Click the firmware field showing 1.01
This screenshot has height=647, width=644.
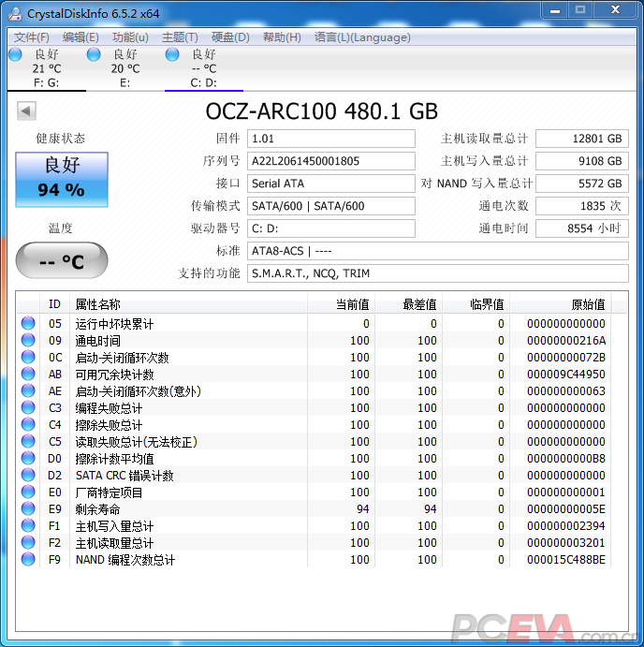pos(331,139)
